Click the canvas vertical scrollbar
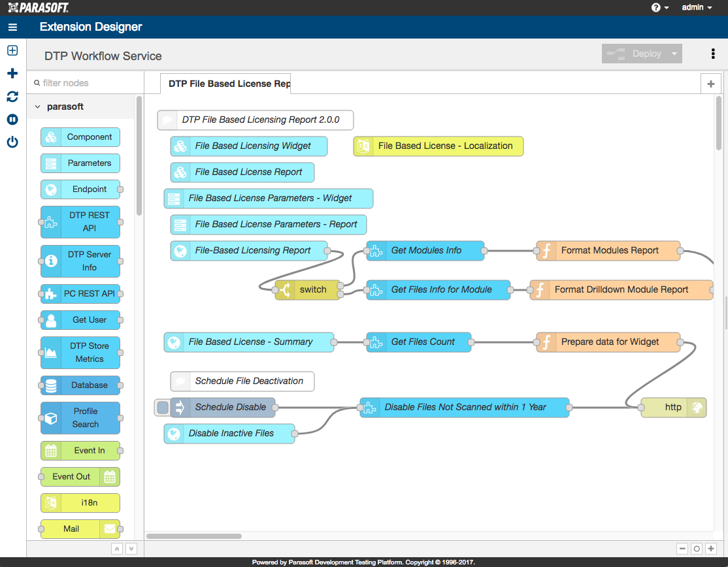The image size is (728, 567). 719,123
